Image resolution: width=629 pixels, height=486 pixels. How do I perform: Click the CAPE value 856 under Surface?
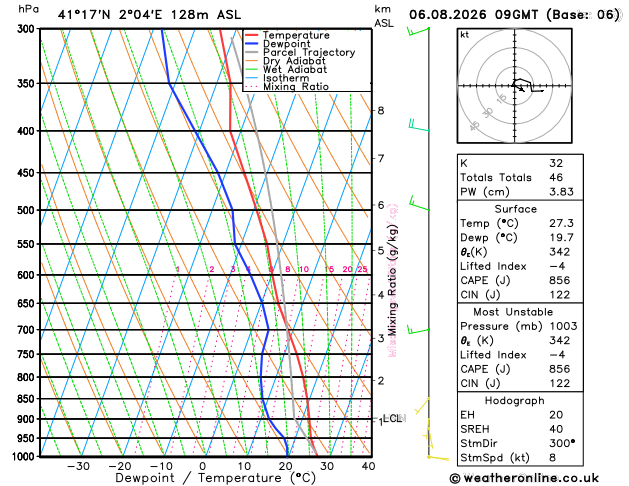tap(560, 280)
